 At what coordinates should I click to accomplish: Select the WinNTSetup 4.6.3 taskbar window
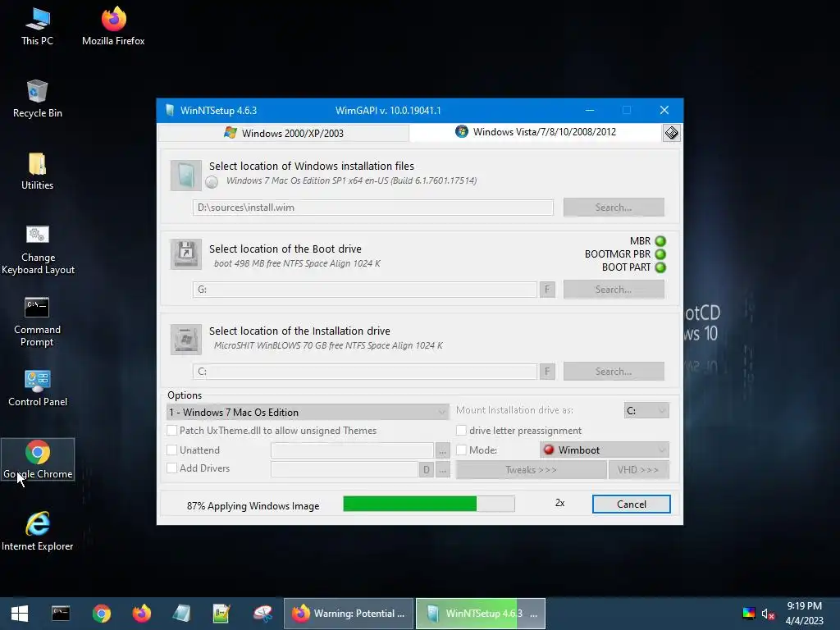coord(481,614)
